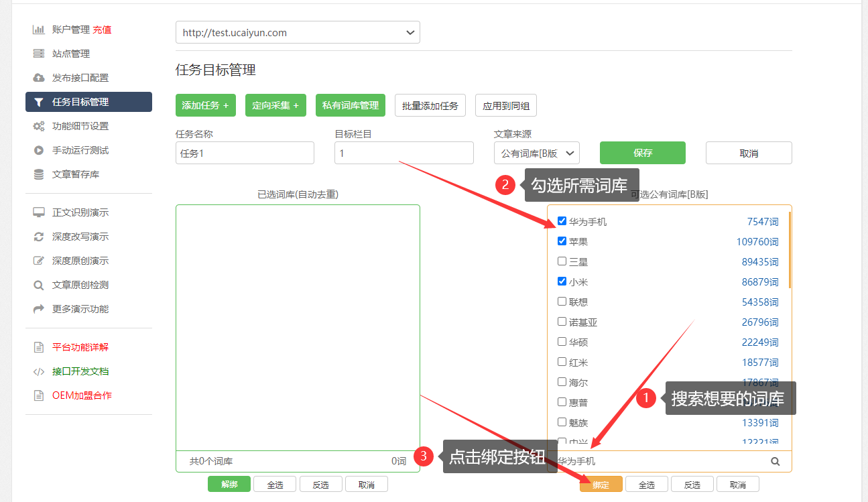The width and height of the screenshot is (868, 502).
Task: Click the play icon beside 手动运行测试
Action: 39,150
